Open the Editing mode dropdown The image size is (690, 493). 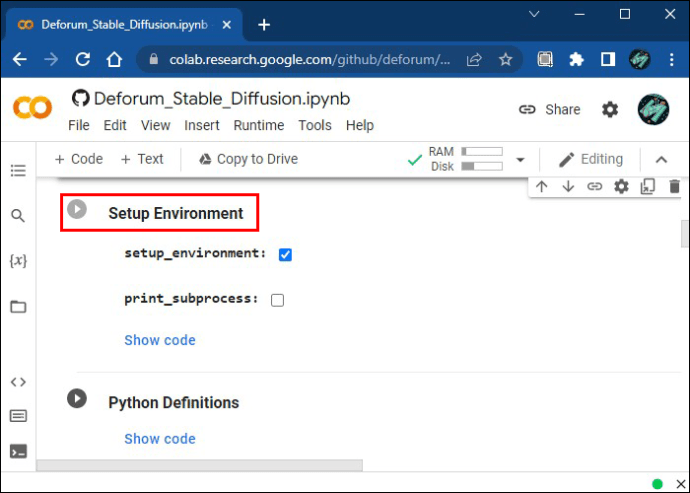[x=591, y=159]
